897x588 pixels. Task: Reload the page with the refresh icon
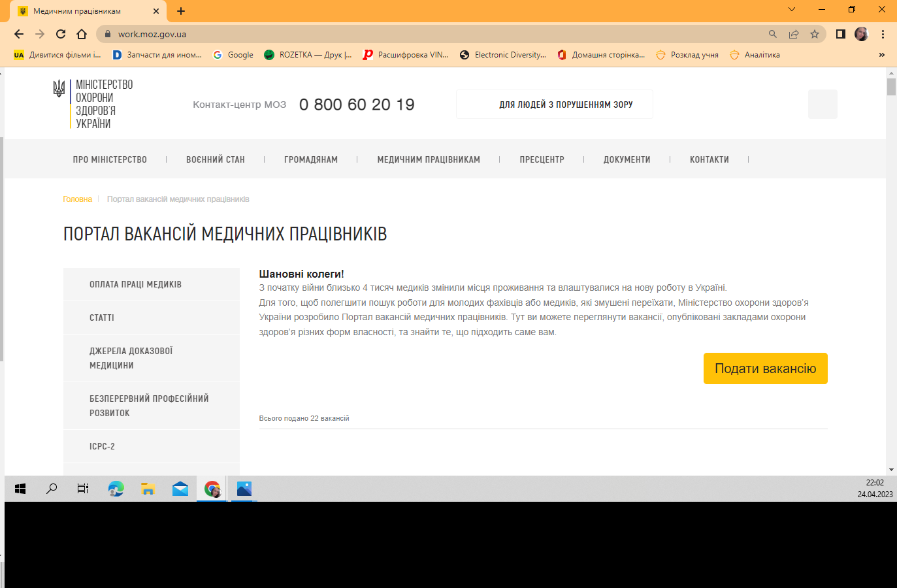pos(61,34)
